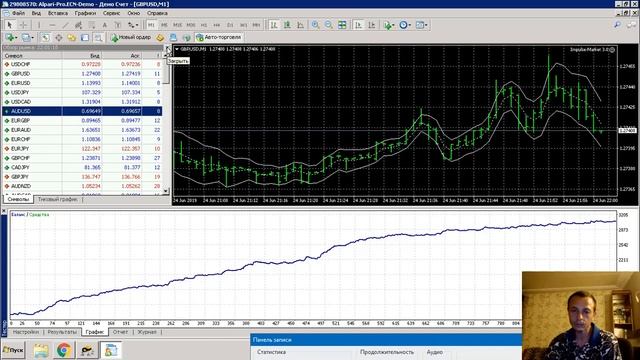Toggle the Strategy Tester icon

[x=98, y=38]
